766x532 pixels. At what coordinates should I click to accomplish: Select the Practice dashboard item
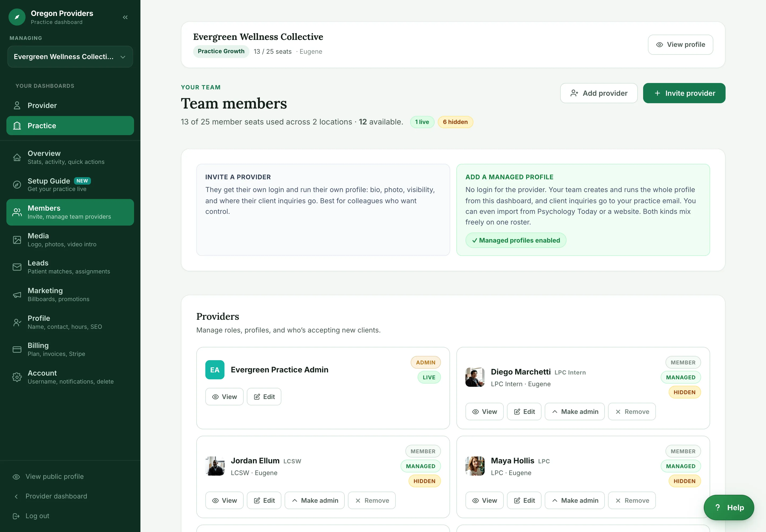coord(70,126)
